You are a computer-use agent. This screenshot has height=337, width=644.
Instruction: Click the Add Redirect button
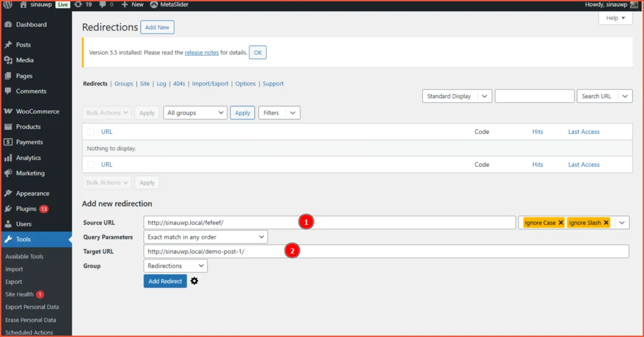click(x=165, y=281)
